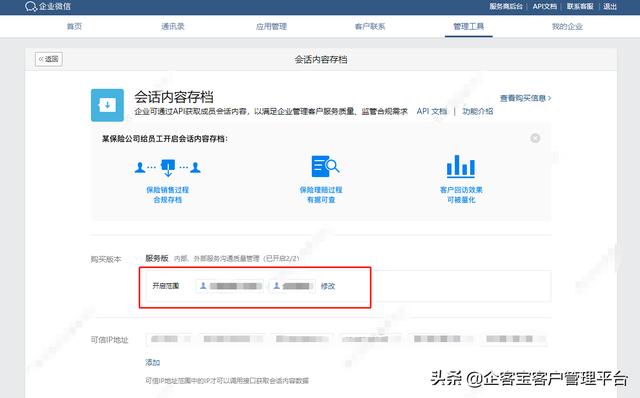Go to 首页 tab
The width and height of the screenshot is (640, 398).
click(74, 27)
